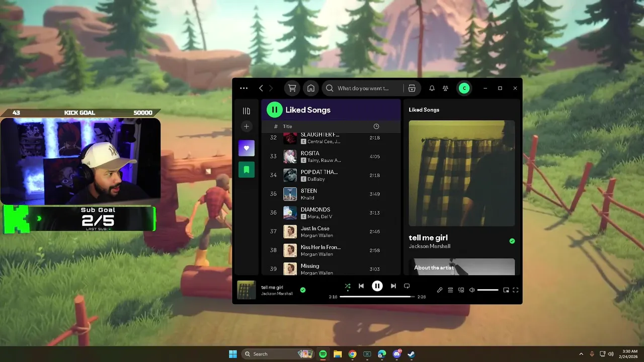
Task: Toggle shuffle off
Action: (347, 286)
